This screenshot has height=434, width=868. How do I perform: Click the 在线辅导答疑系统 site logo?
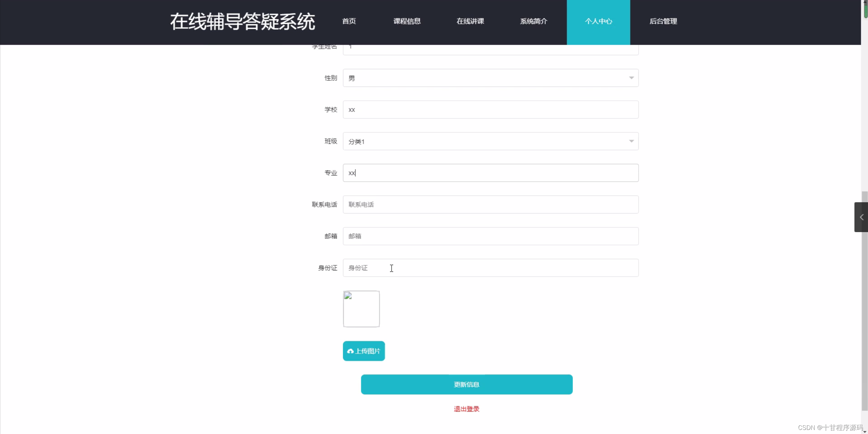click(242, 21)
